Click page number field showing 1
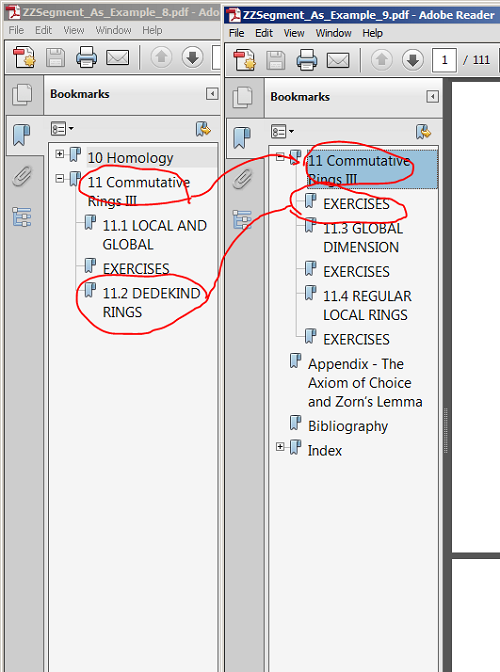 tap(444, 60)
